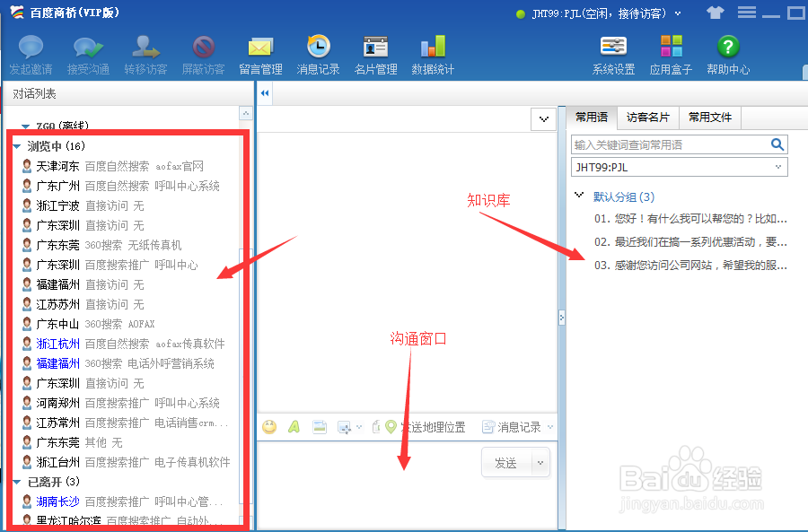Open the JHT99:PJL account combo box

coord(680,167)
